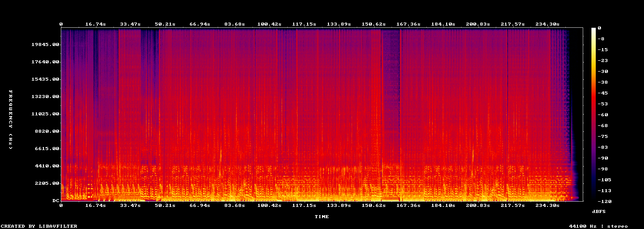Click the -98 value on dBFS scale
The image size is (644, 229).
(x=603, y=169)
